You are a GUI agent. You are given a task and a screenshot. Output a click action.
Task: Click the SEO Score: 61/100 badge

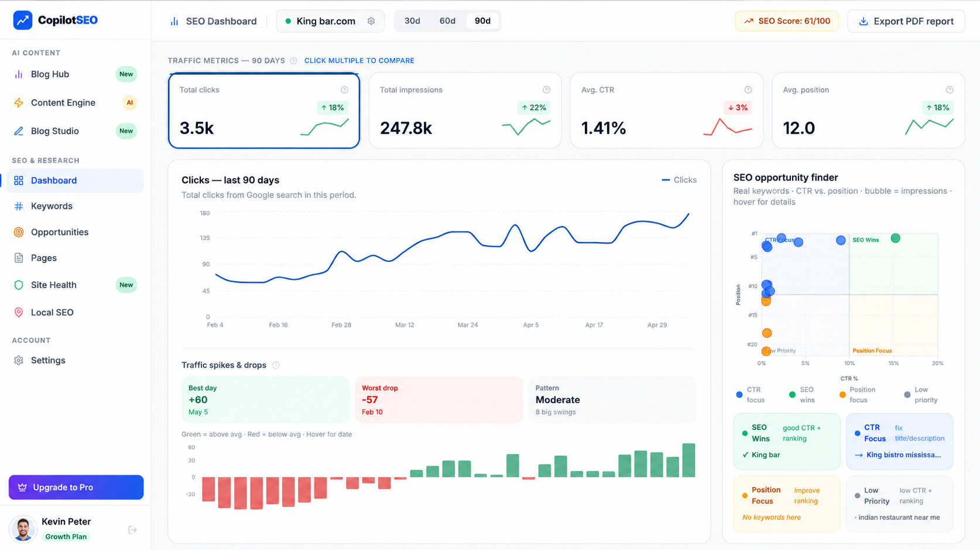pos(787,21)
